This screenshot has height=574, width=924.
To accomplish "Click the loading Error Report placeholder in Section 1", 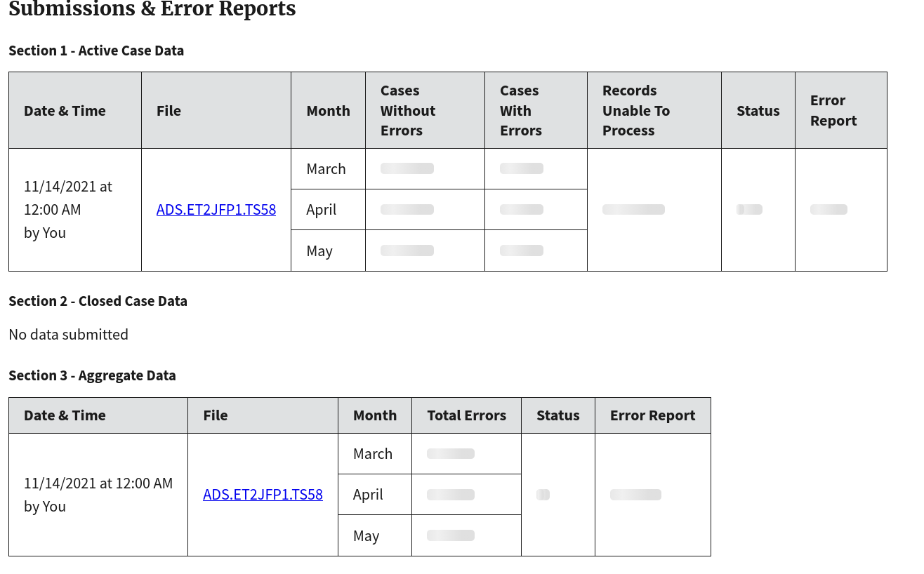I will click(x=829, y=210).
